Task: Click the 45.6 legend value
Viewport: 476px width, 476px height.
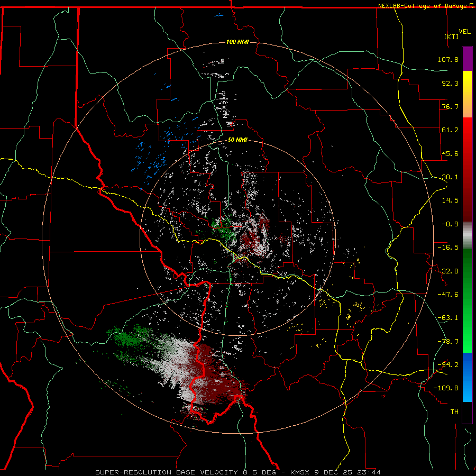Action: (x=450, y=153)
